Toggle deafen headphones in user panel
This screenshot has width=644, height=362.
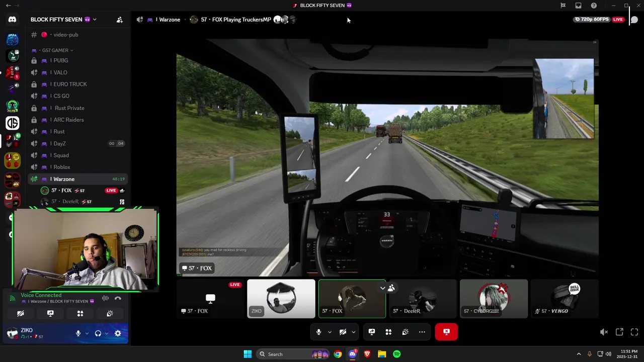click(x=98, y=333)
